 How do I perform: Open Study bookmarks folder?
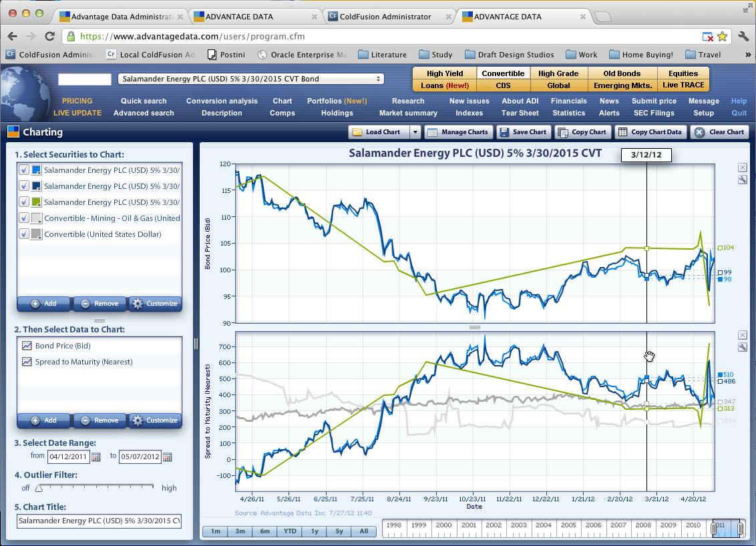click(436, 55)
